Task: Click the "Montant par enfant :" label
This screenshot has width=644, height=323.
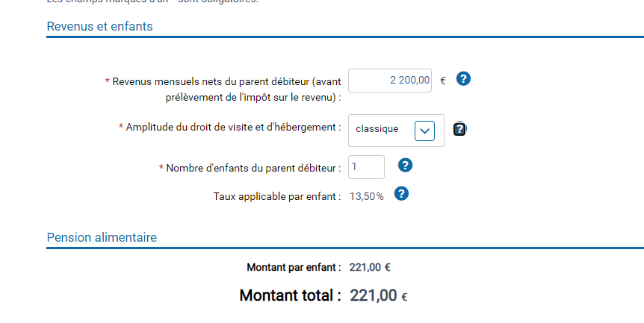Action: pos(294,268)
